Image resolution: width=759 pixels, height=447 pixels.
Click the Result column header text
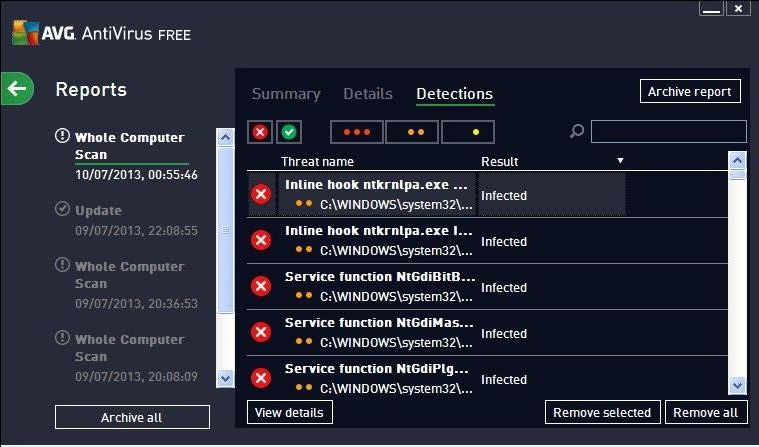click(x=500, y=161)
